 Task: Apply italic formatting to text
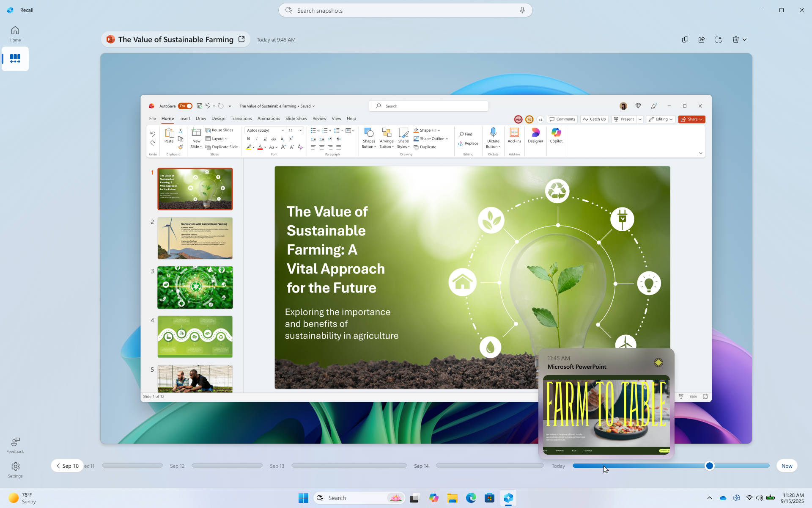tap(256, 138)
